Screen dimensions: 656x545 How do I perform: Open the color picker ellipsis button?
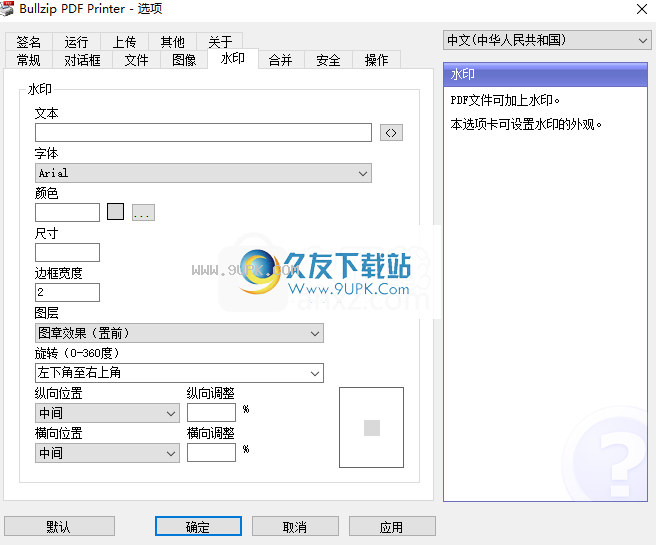coord(143,212)
